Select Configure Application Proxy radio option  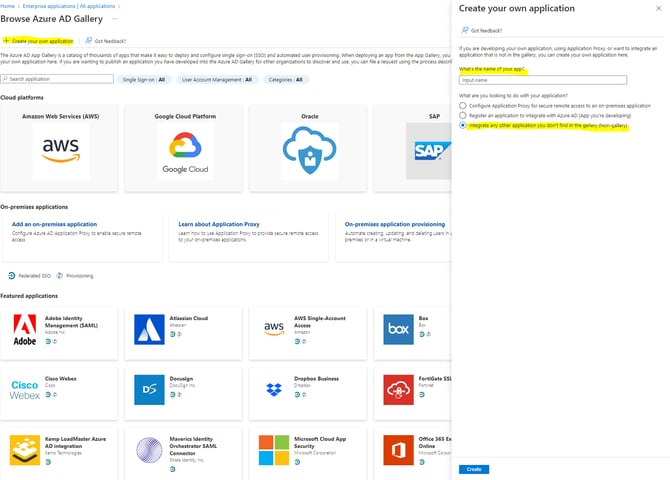click(463, 106)
